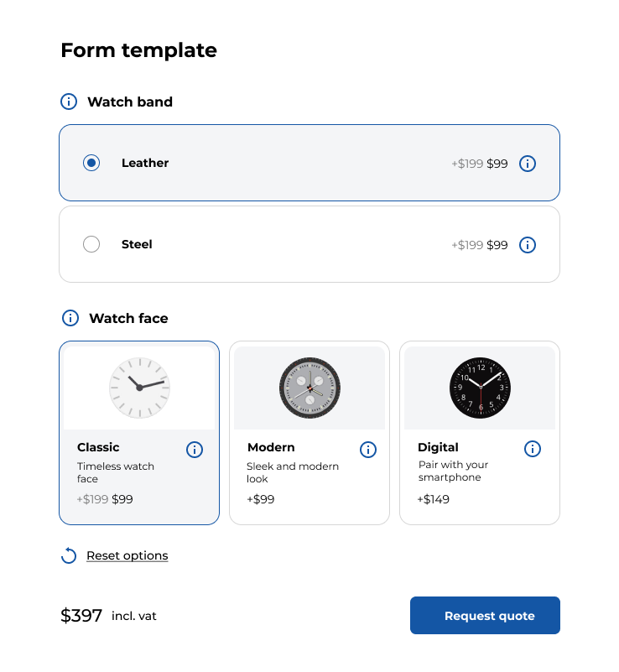Click the Classic watch face image

(139, 387)
